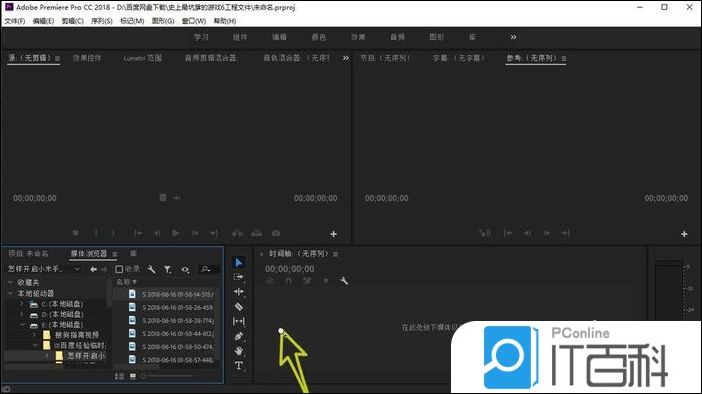This screenshot has width=702, height=394.
Task: Open media browser settings wrench
Action: [151, 269]
